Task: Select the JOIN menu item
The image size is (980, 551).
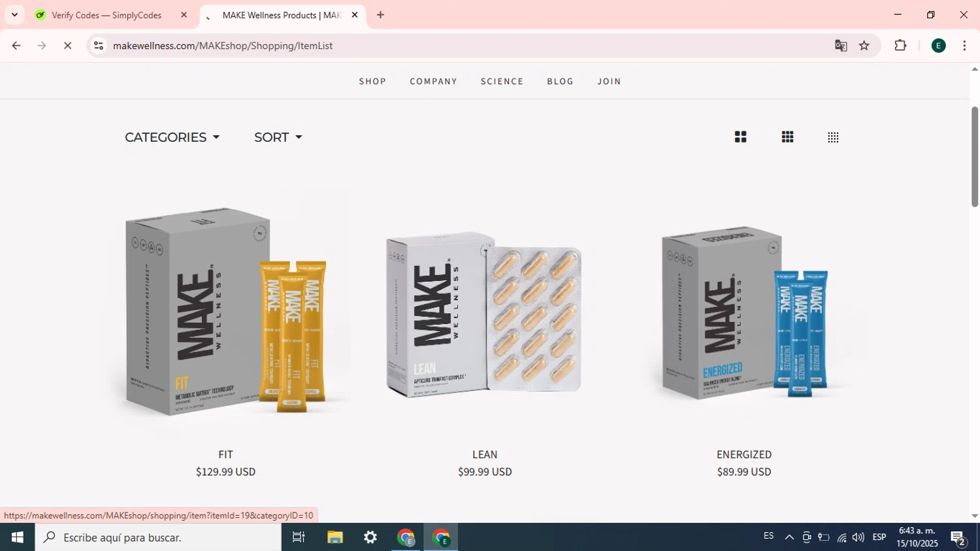Action: [609, 82]
